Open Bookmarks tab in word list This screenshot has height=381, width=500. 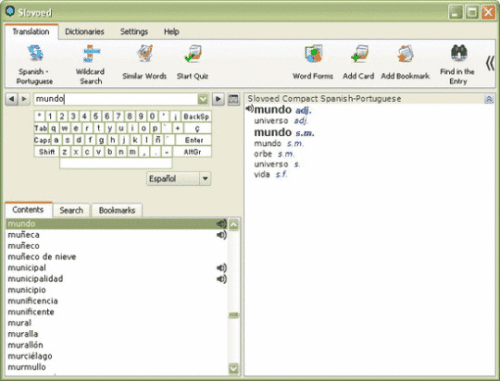117,210
